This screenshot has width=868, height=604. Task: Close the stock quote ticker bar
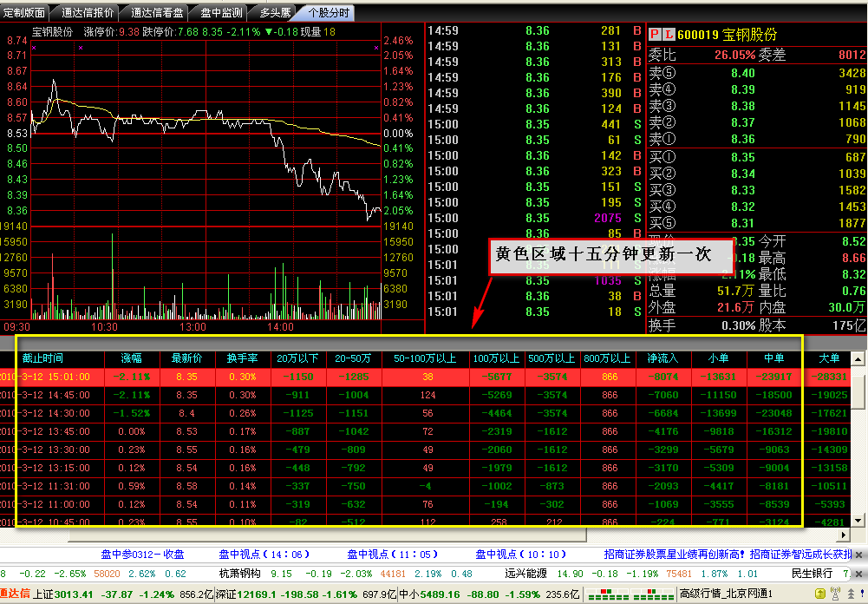tap(858, 574)
